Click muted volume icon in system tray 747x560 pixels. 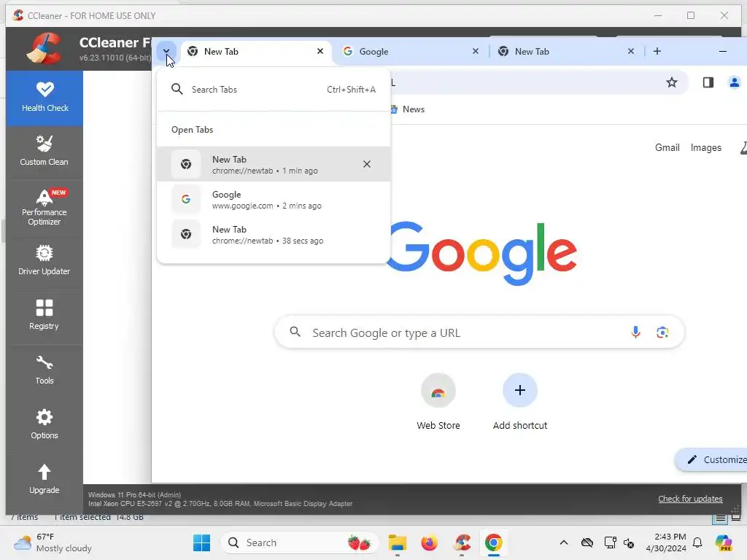point(629,542)
